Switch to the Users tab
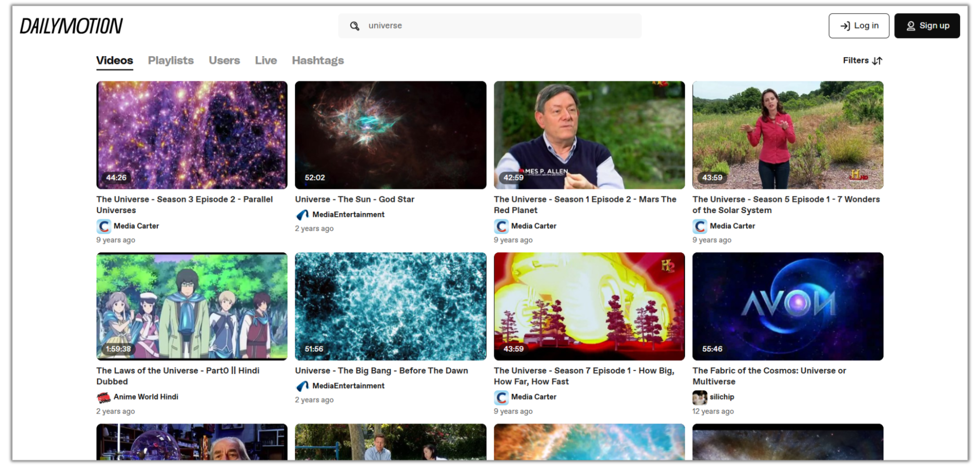The height and width of the screenshot is (466, 980). click(x=224, y=60)
